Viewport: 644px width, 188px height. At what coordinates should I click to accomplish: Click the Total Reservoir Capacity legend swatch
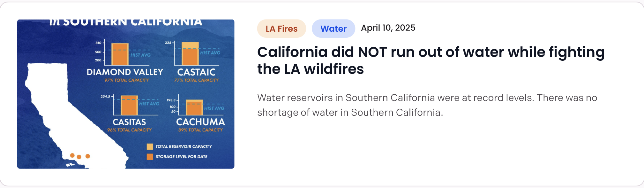pos(150,146)
